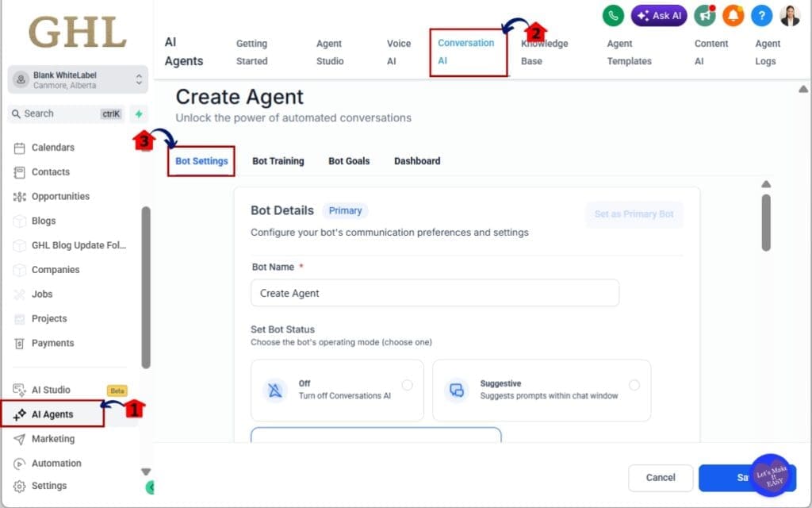Open the Knowledge Base tab

[x=544, y=52]
